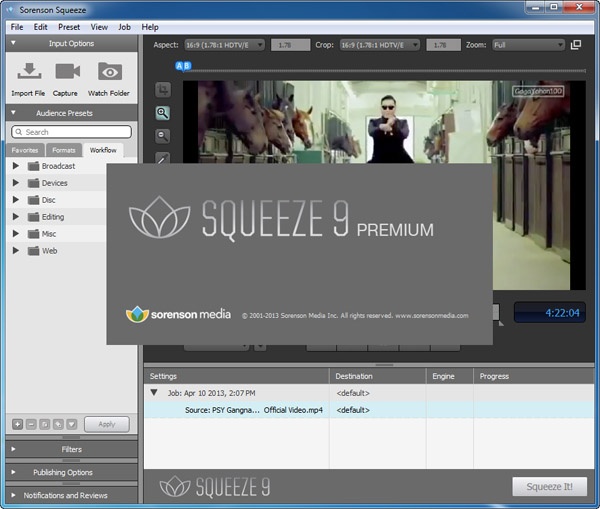This screenshot has height=509, width=600.
Task: Click the Aspect value field 1.78
Action: (x=290, y=45)
